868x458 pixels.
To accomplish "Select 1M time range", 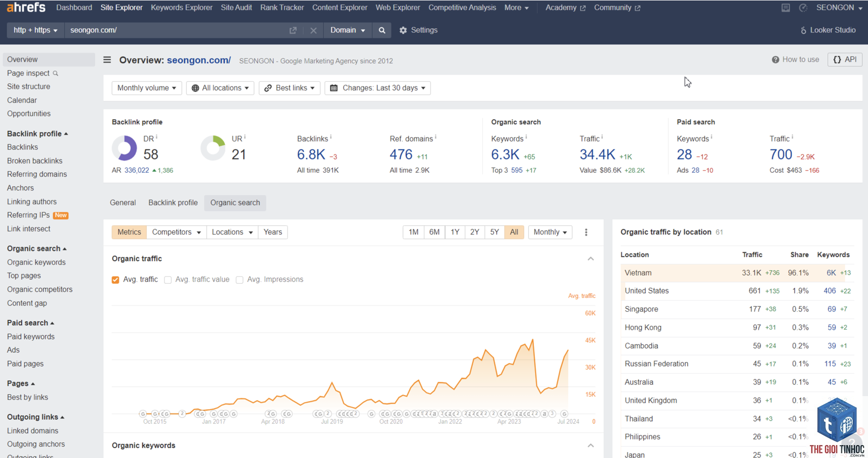I will 414,232.
